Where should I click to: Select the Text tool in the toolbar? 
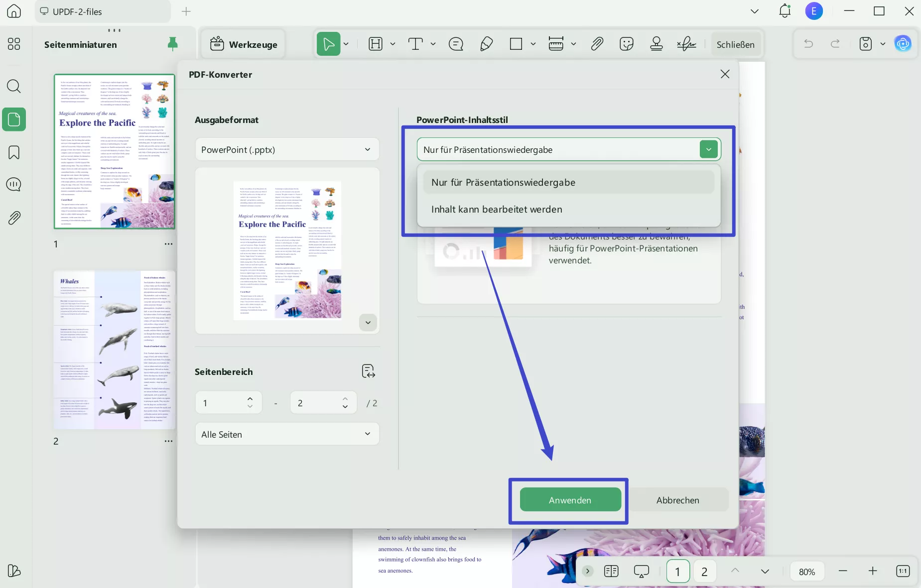click(x=416, y=44)
